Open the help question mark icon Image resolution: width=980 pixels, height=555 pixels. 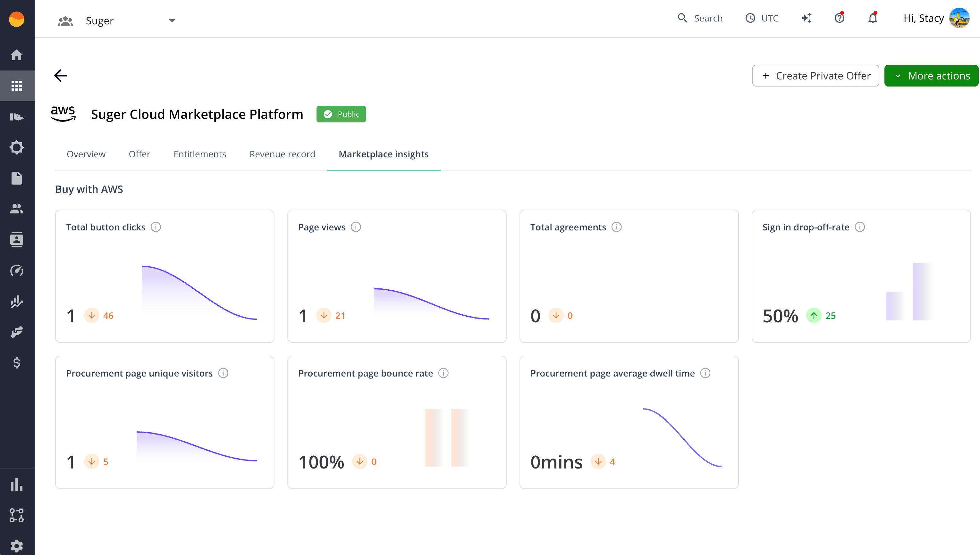(839, 18)
